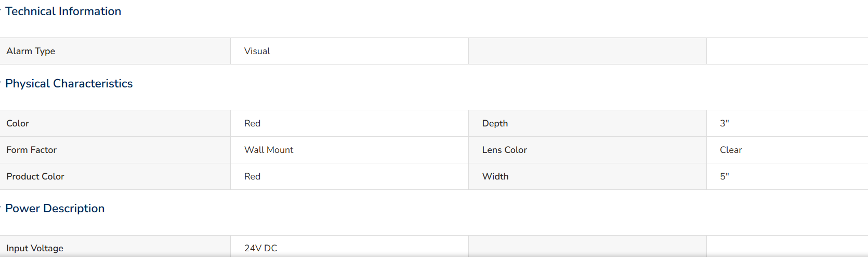Select the Color label cell
868x257 pixels.
pyautogui.click(x=115, y=123)
